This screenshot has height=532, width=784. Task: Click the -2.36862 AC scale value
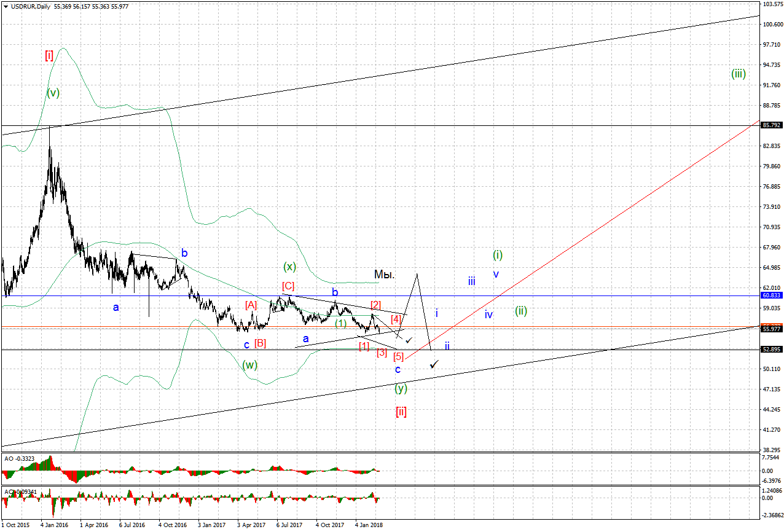pos(772,515)
